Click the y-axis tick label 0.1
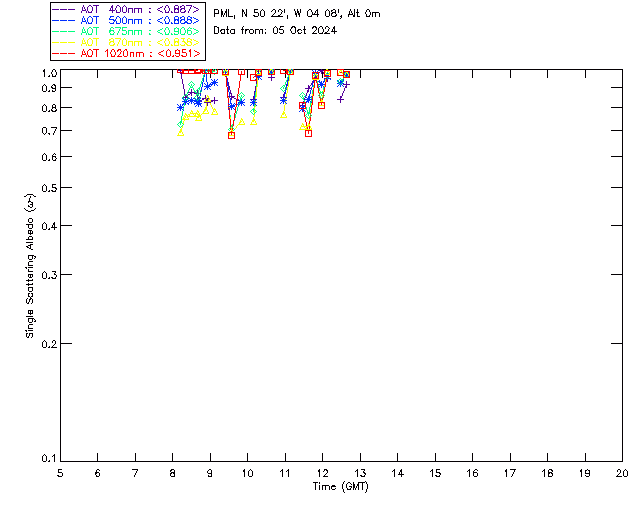Screen dimensions: 640x512 (49, 459)
